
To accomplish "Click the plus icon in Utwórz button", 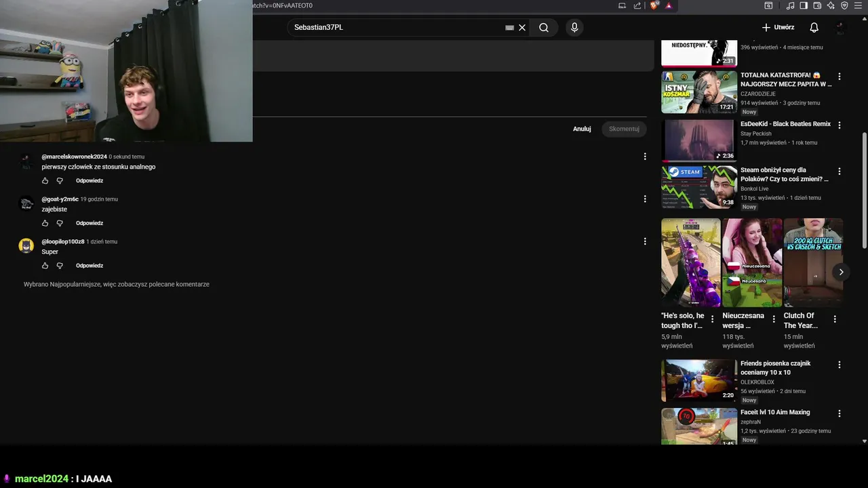I will click(766, 28).
